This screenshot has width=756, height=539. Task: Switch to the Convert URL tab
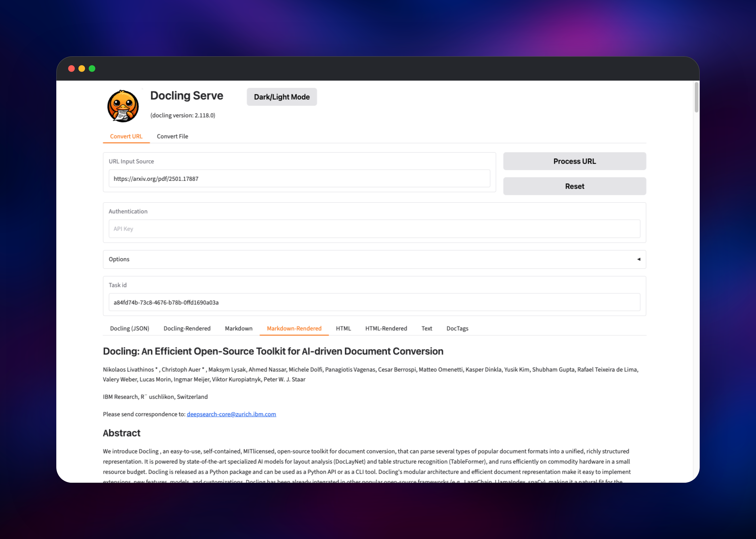[x=126, y=136]
